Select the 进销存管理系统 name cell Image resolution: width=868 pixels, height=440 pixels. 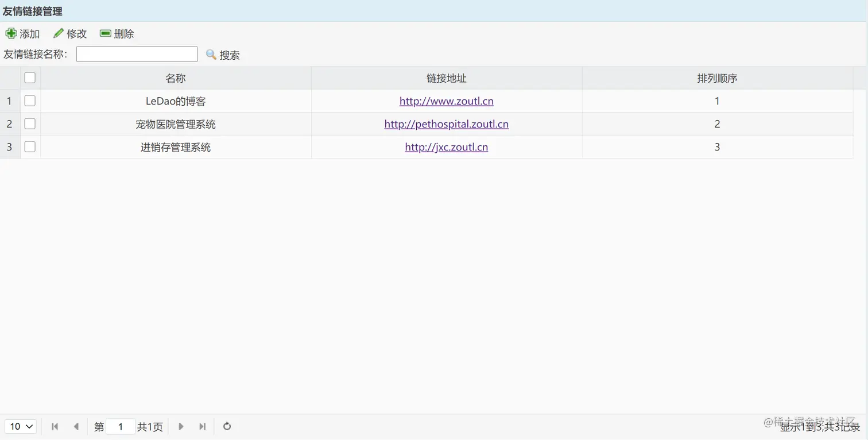[176, 147]
